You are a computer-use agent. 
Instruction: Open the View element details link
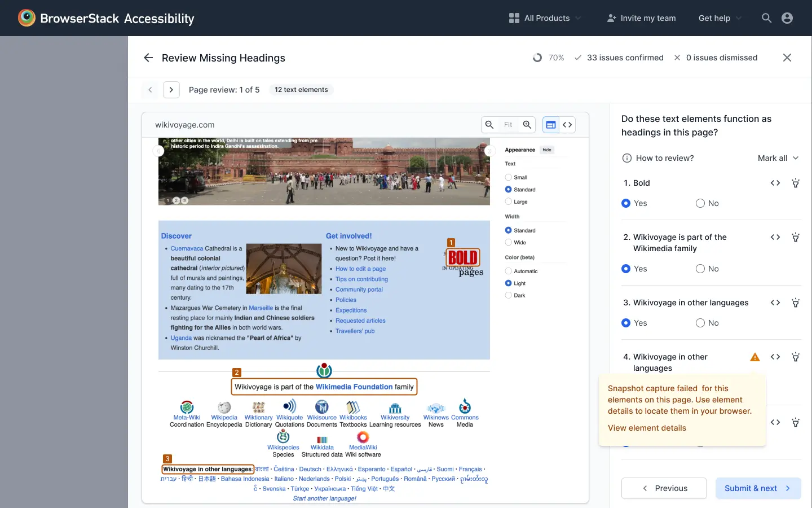[x=647, y=428]
